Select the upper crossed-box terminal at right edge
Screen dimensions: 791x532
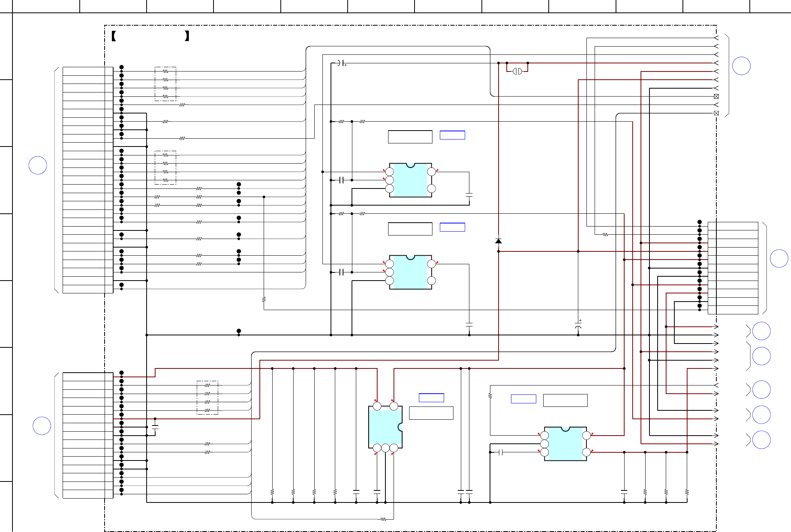tap(716, 96)
